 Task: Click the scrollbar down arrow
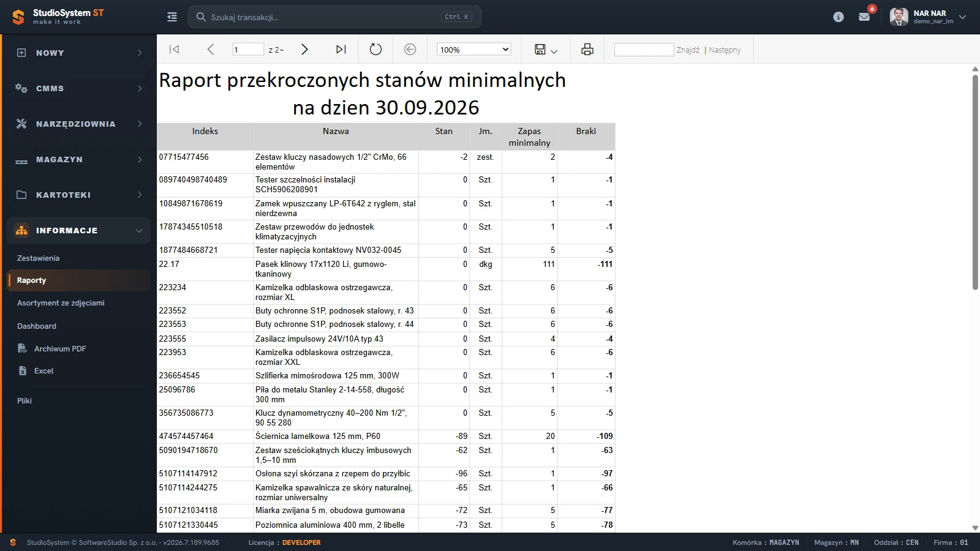975,528
